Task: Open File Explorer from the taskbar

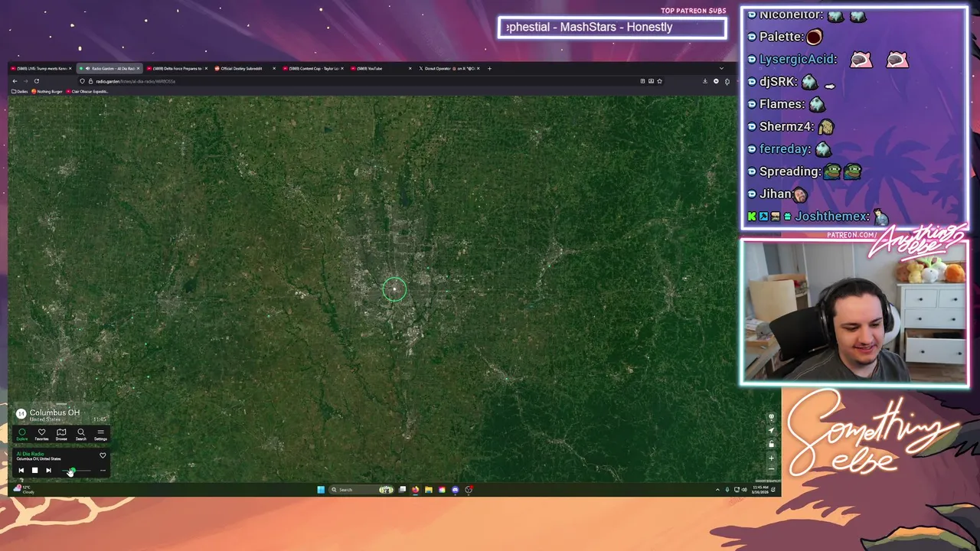Action: tap(429, 490)
